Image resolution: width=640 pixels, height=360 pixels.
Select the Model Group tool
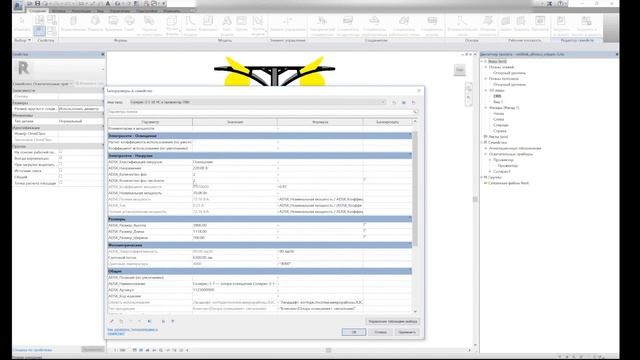coord(258,25)
